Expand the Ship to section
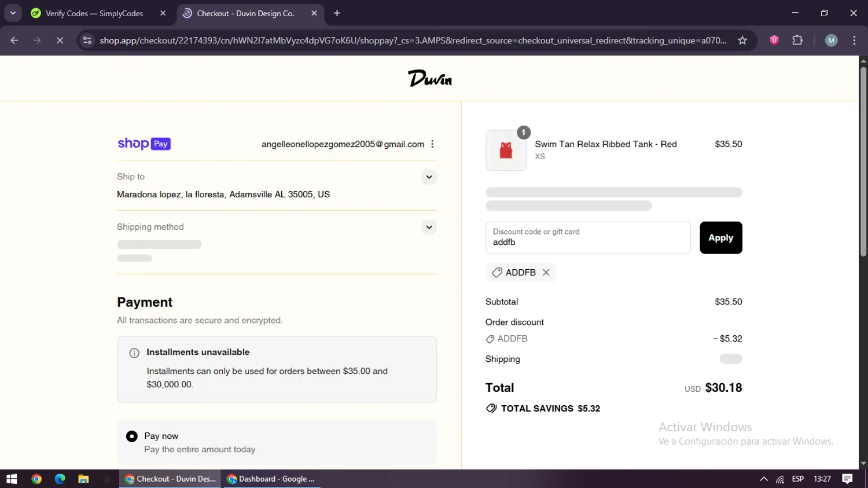 [x=429, y=177]
